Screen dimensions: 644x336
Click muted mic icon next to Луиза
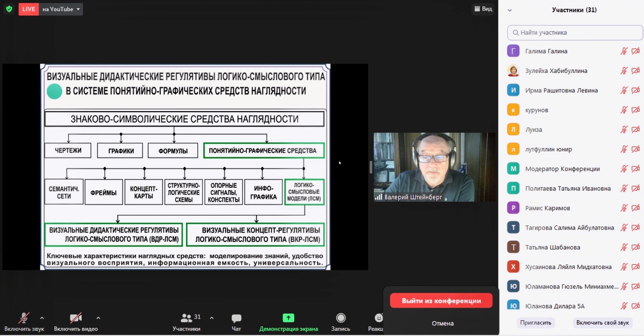(x=623, y=130)
